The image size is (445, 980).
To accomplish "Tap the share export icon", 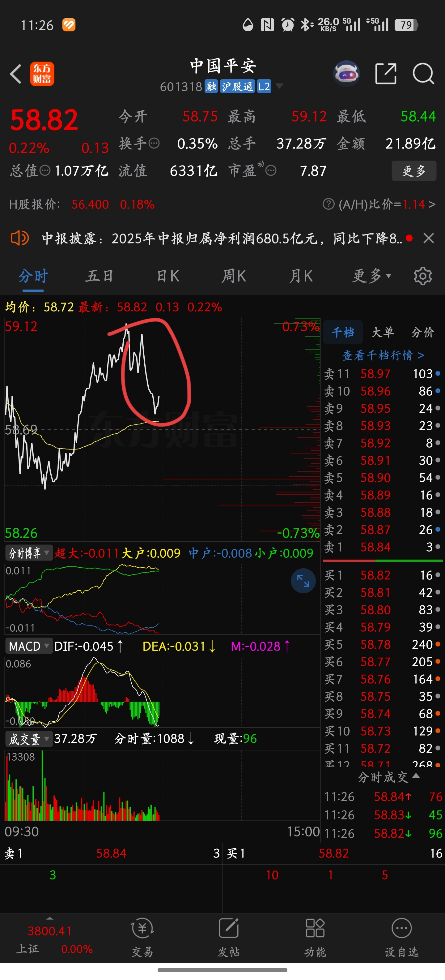I will point(386,73).
